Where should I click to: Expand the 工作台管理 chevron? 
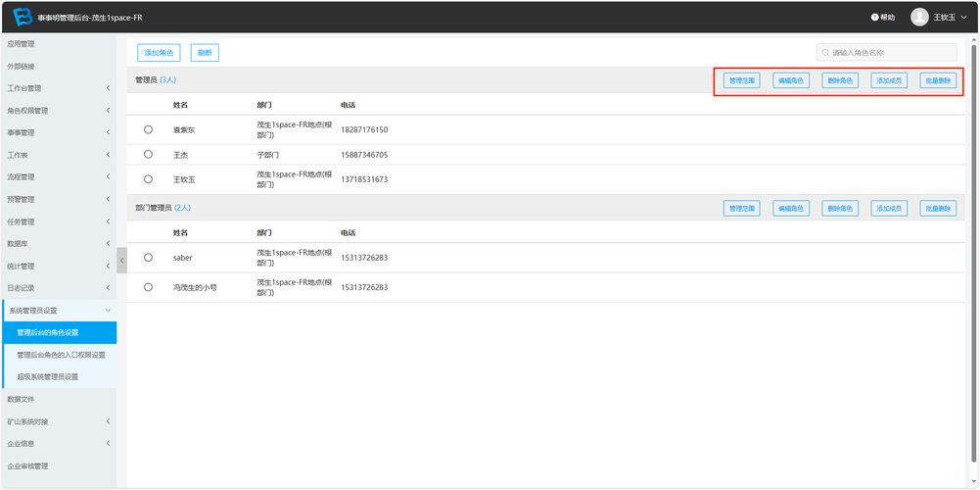[x=108, y=88]
